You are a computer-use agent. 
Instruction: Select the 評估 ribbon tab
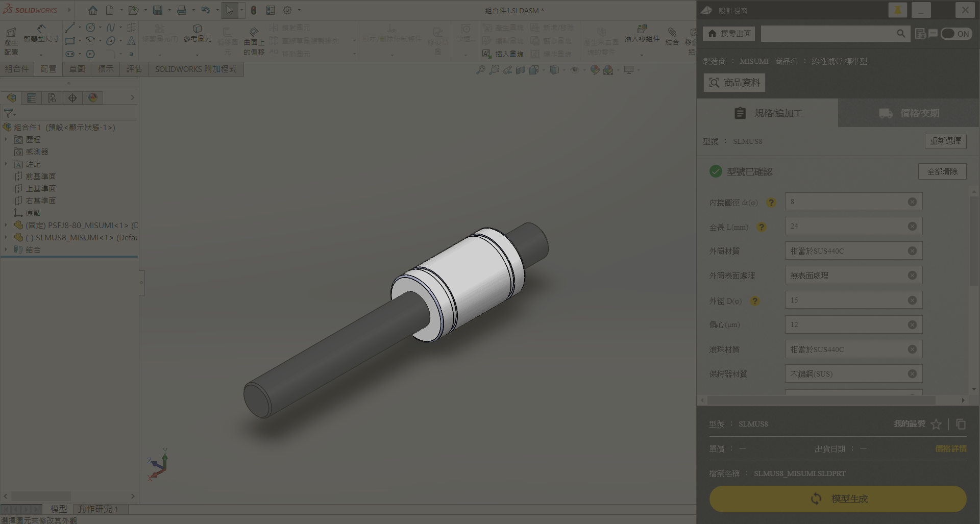coord(134,69)
